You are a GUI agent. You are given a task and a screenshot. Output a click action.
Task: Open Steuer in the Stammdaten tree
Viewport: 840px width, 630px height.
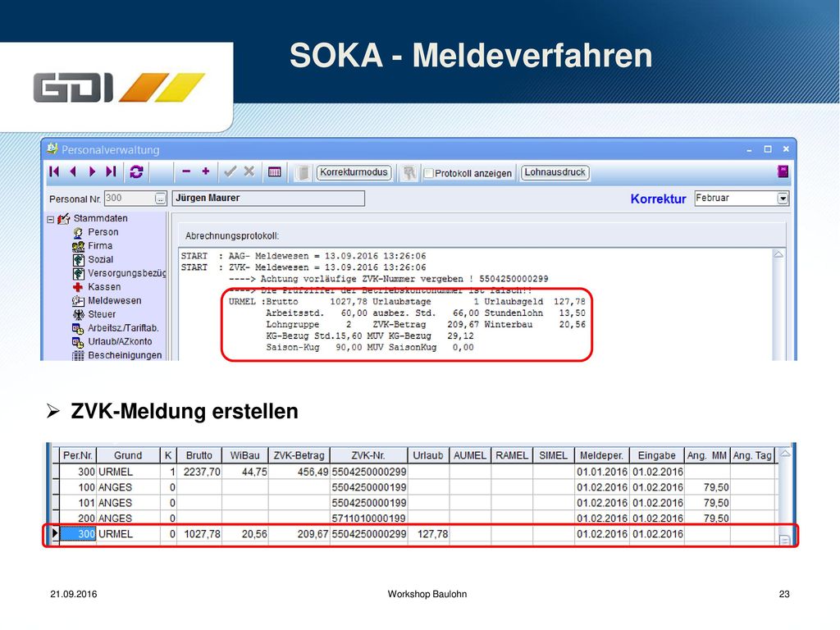102,314
